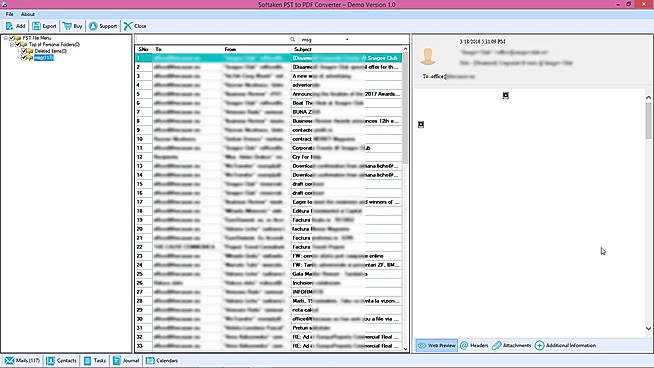The image size is (654, 368).
Task: Click the Add PST file toolbar button
Action: tap(15, 26)
